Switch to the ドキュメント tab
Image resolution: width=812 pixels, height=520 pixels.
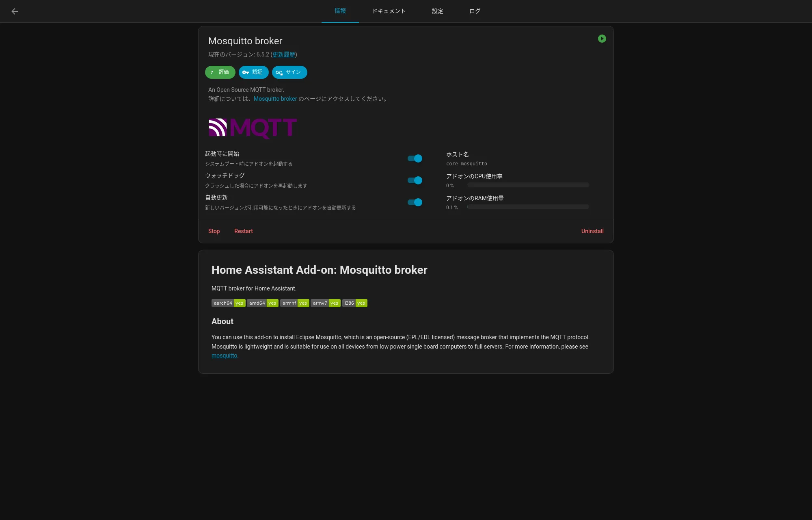click(389, 11)
